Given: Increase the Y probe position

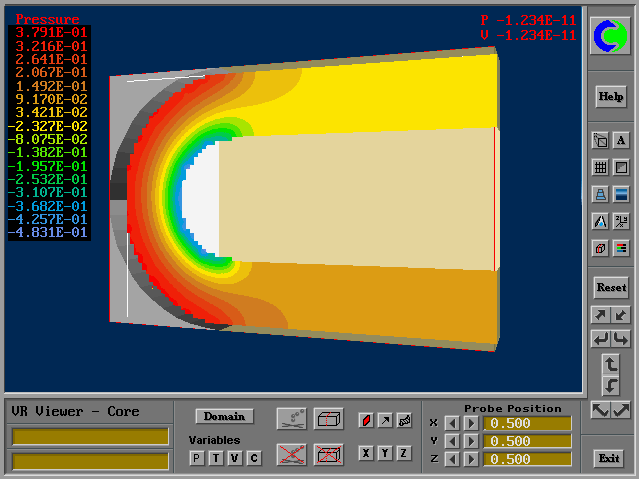Looking at the screenshot, I should pyautogui.click(x=470, y=441).
